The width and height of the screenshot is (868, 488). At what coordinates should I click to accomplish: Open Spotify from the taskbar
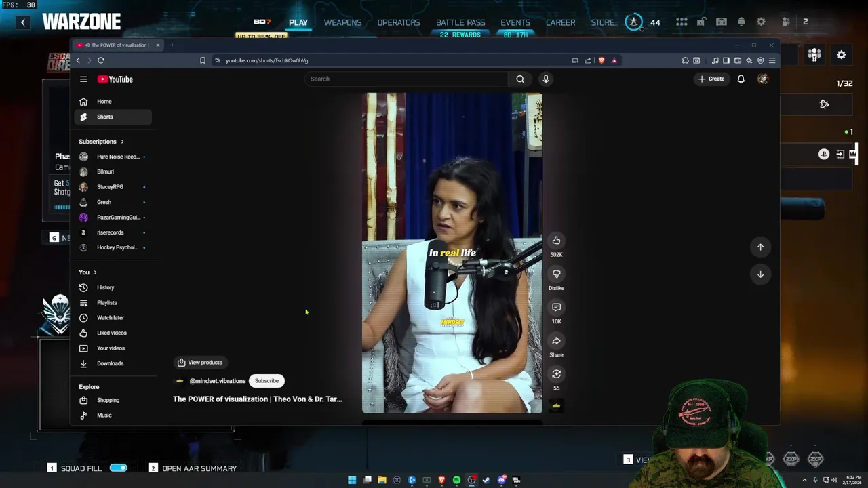coord(456,480)
